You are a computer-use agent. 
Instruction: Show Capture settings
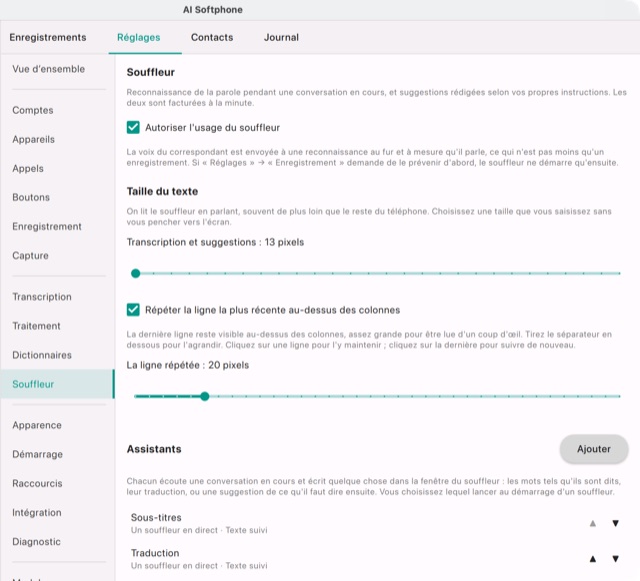(57, 256)
